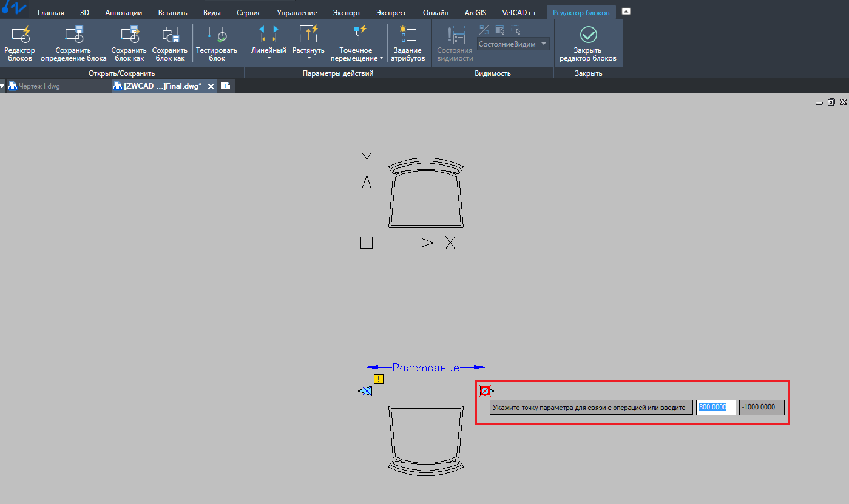Switch to the 3D ribbon tab
Screen dimensions: 849x504
point(84,12)
